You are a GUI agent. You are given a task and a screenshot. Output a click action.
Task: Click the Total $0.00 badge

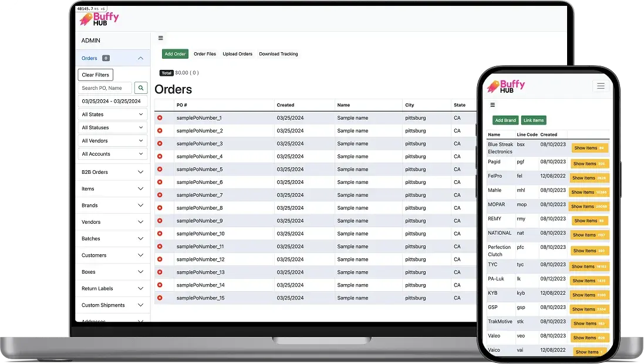[166, 73]
